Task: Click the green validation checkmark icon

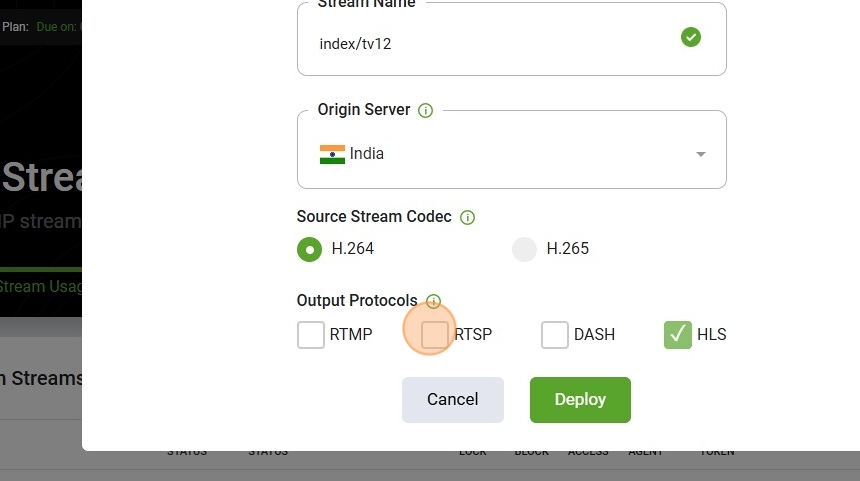Action: [x=691, y=37]
